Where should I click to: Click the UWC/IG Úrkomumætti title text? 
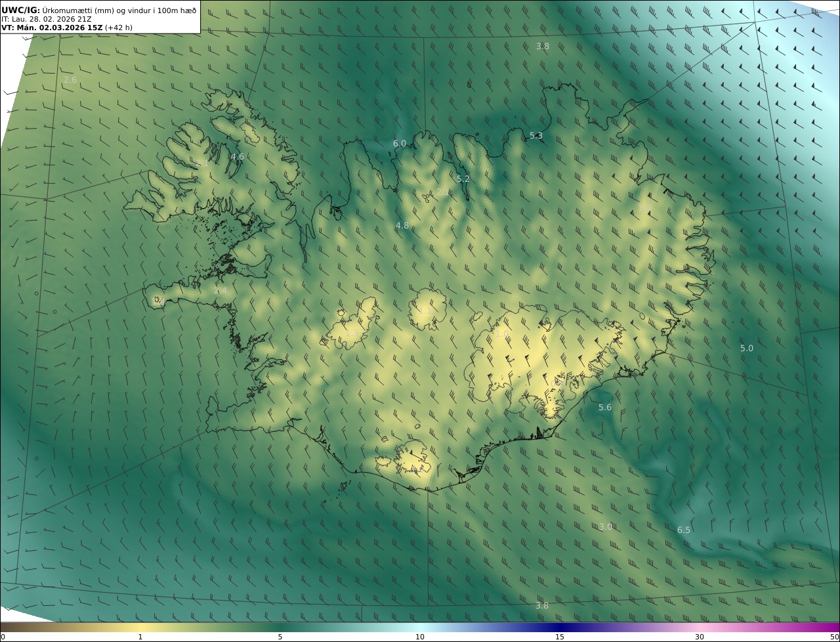99,11
